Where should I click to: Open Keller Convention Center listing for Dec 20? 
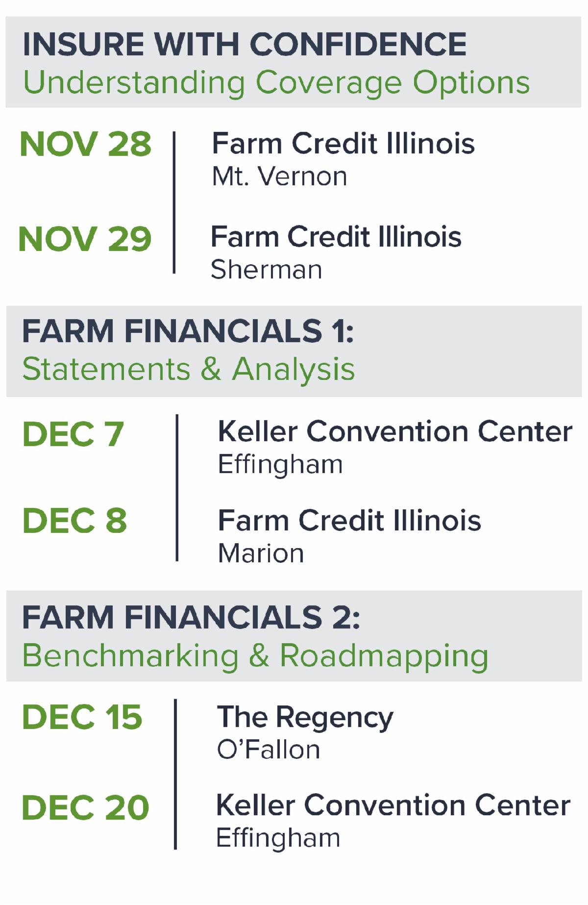[x=393, y=805]
